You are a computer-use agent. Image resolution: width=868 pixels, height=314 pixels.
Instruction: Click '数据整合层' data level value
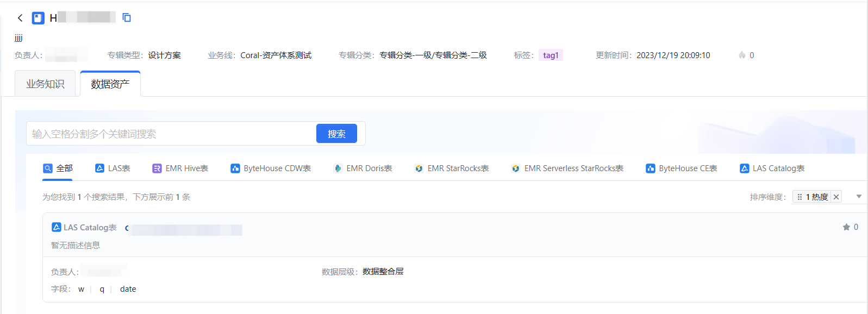[383, 272]
